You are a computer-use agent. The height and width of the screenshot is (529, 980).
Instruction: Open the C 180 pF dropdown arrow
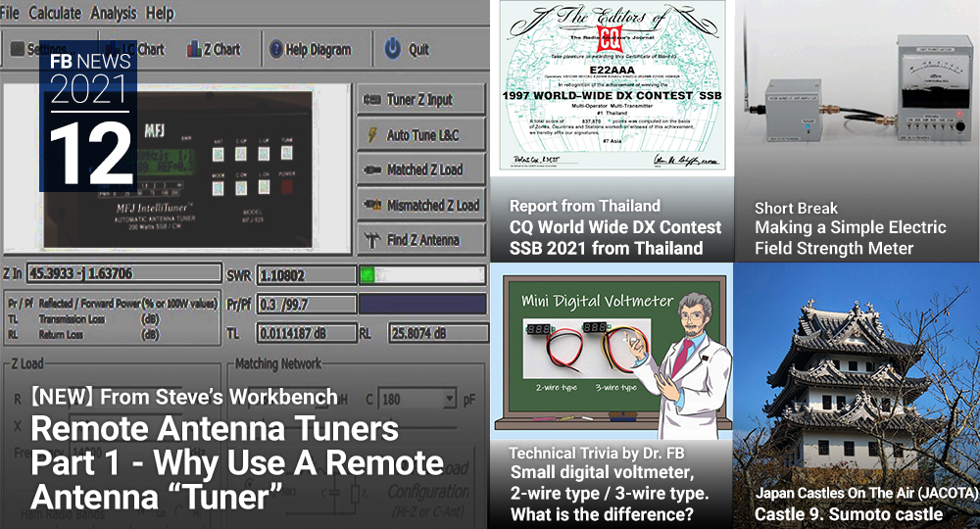coord(450,399)
